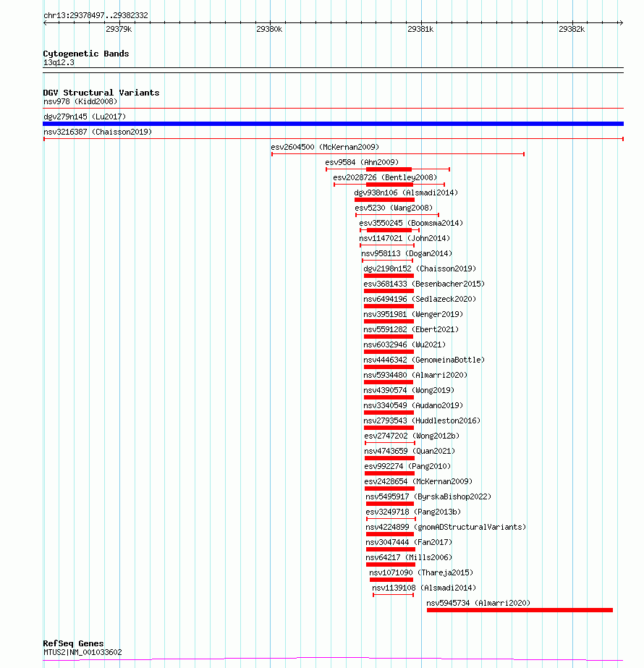
Task: Click nsv1139108 (Alsmadi2014) label
Action: (x=424, y=588)
